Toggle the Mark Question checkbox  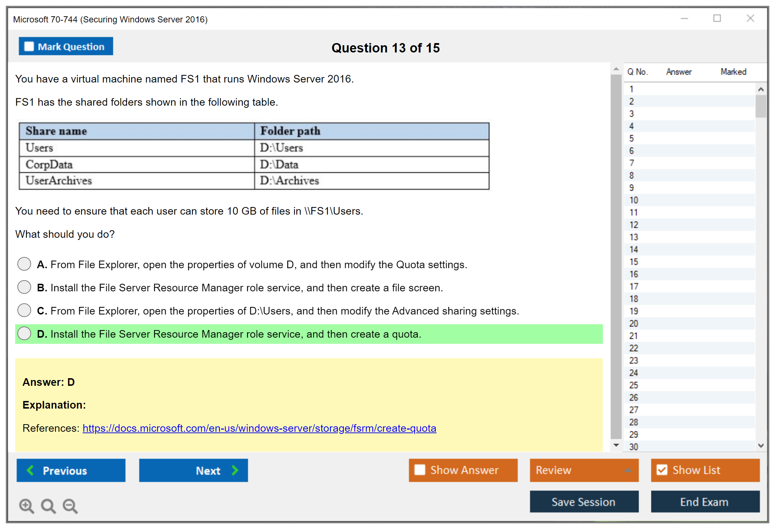click(29, 47)
